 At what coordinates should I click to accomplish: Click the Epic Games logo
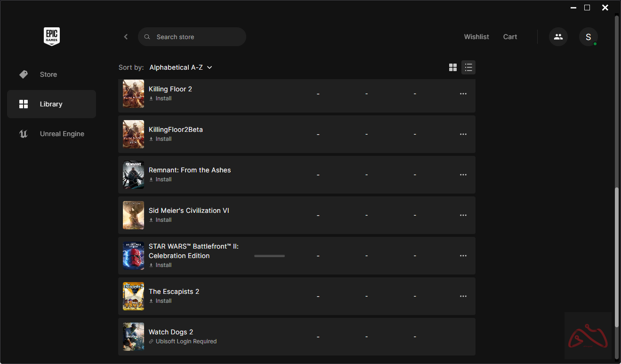(x=52, y=36)
